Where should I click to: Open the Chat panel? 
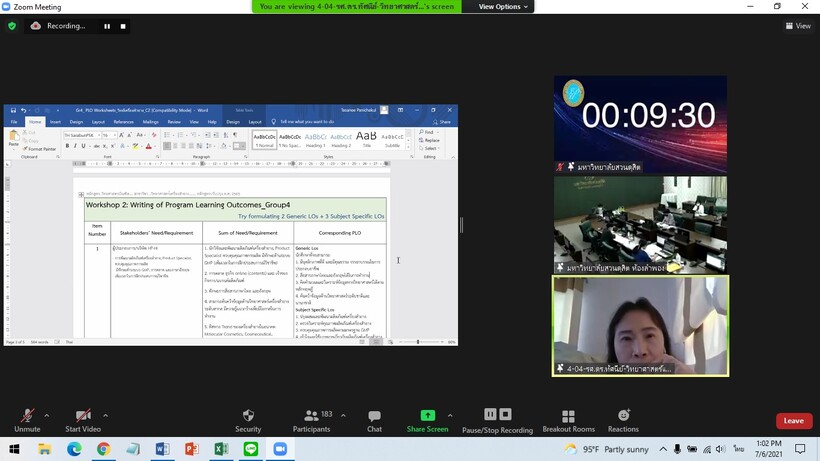click(x=374, y=421)
